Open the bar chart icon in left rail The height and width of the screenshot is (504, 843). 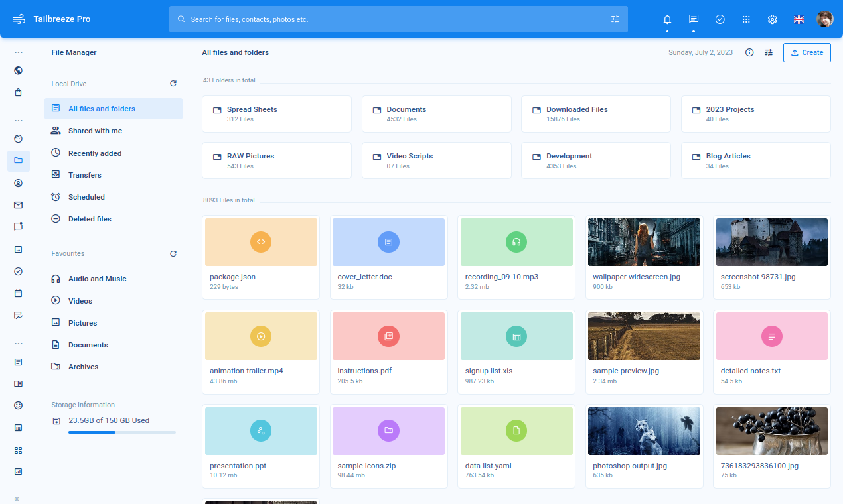19,472
